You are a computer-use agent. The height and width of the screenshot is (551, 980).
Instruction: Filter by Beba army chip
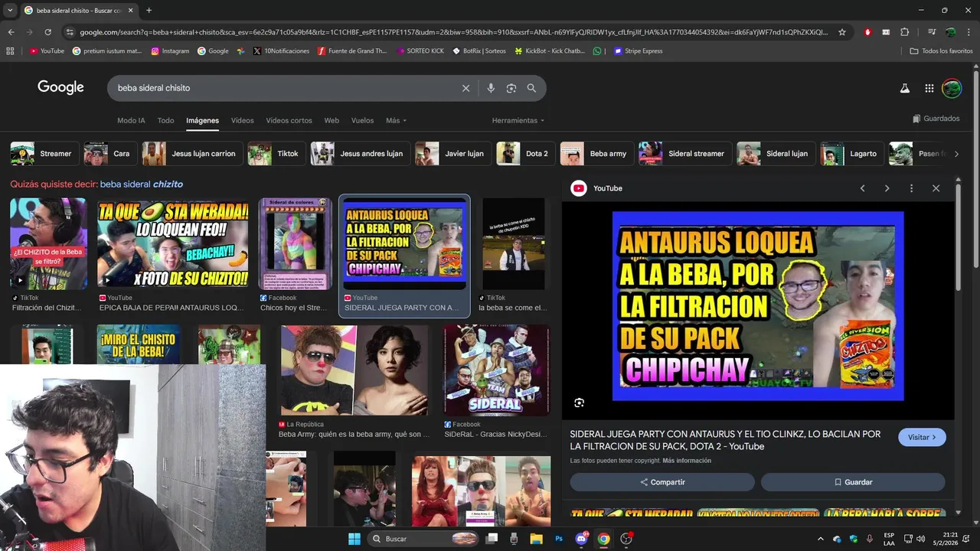tap(596, 154)
